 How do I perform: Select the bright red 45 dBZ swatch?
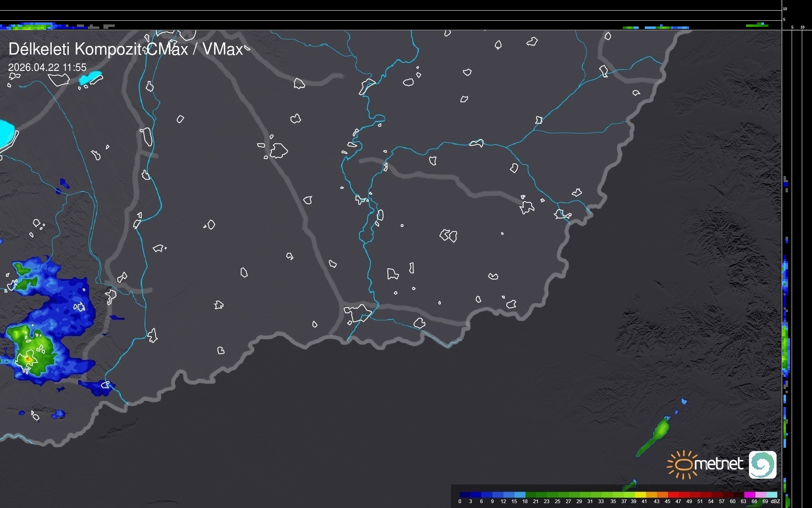[x=673, y=495]
